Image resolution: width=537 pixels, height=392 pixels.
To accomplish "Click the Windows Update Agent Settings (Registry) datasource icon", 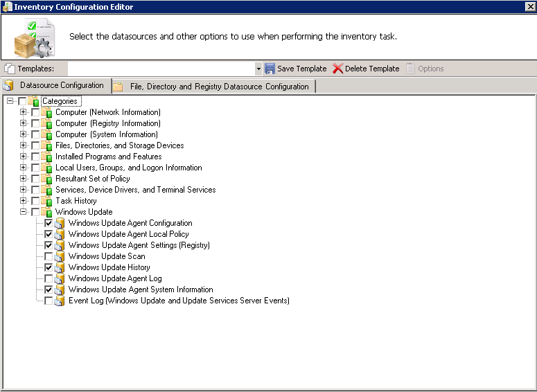I will (60, 245).
